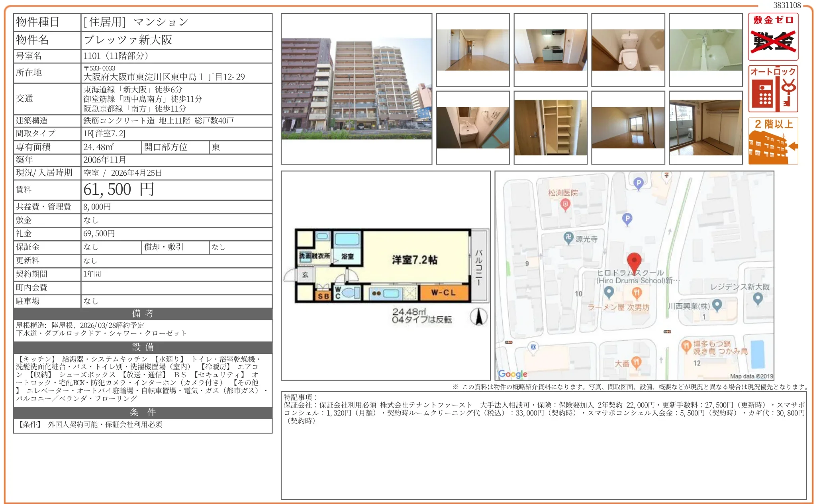Click the レジデンス新大阪 map marker
The image size is (819, 504).
click(x=758, y=298)
